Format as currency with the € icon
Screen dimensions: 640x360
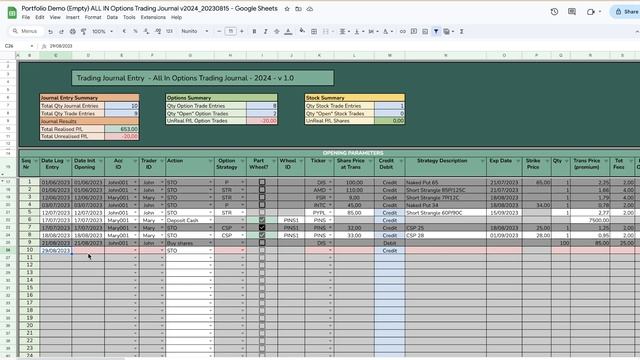pos(124,31)
